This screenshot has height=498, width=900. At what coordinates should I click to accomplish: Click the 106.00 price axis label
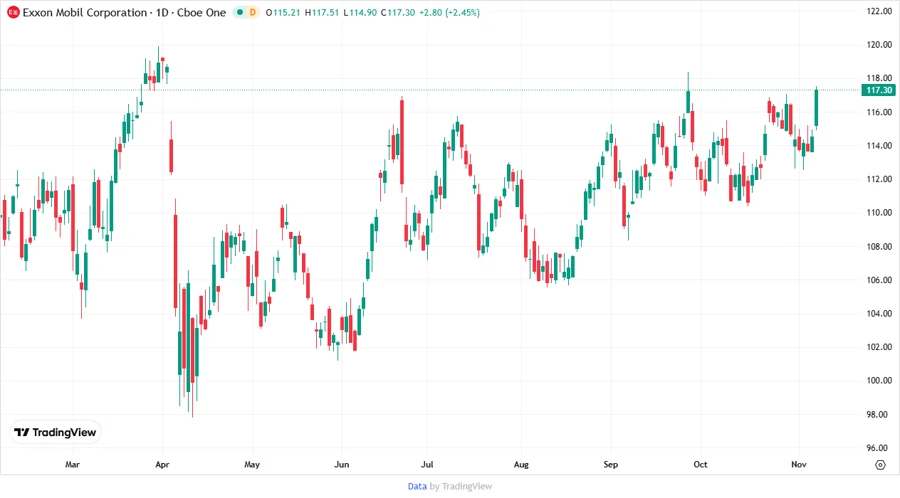tap(879, 280)
